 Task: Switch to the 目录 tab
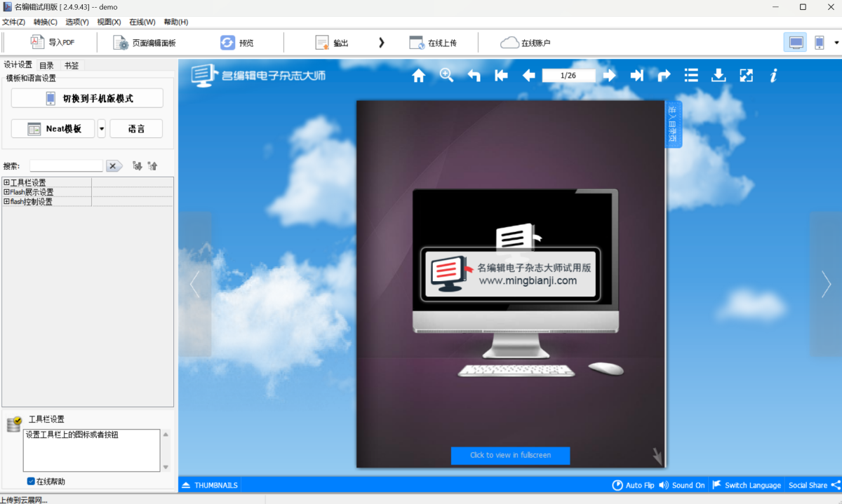pos(46,65)
